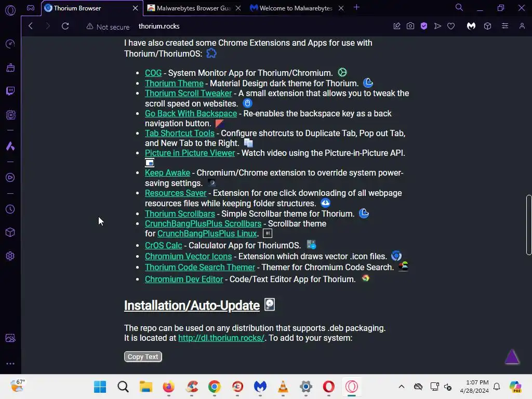Open Easy Setup sliders icon
Screen dimensions: 532x399
505,26
